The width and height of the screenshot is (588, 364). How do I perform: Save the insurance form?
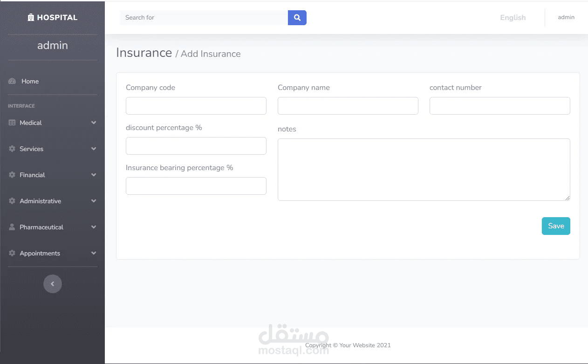coord(555,226)
